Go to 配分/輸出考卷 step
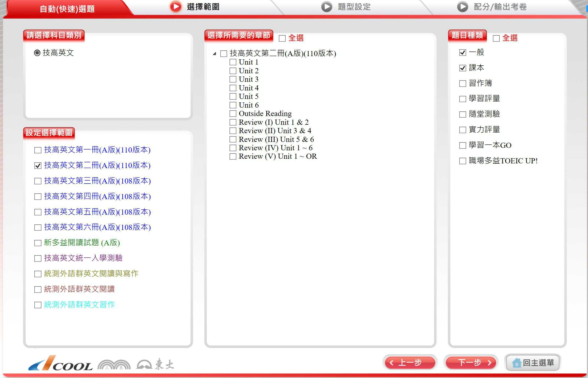588x378 pixels. pyautogui.click(x=500, y=7)
